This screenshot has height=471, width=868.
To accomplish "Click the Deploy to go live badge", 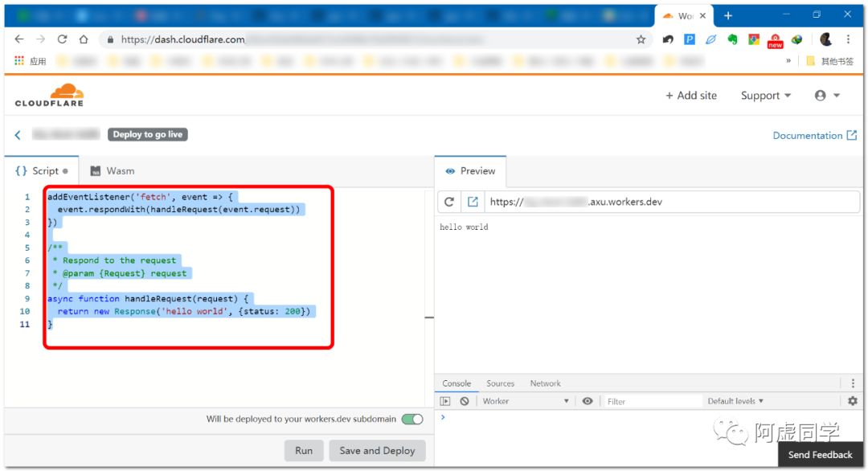I will point(147,134).
